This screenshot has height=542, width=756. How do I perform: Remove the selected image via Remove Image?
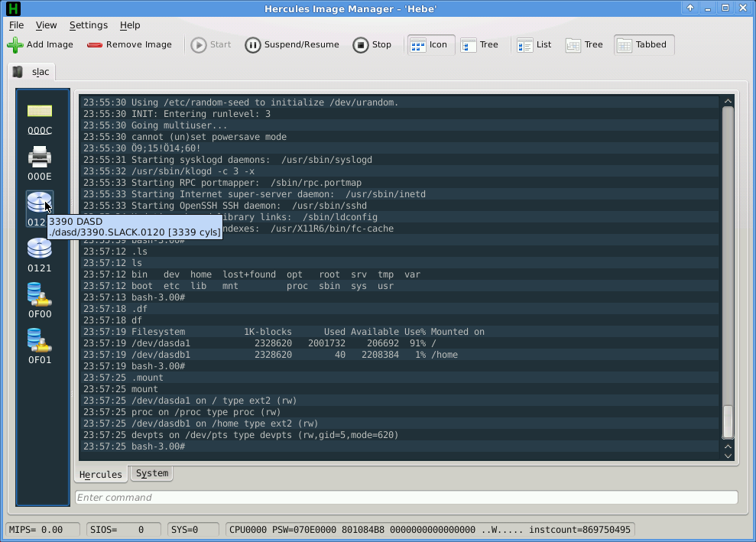pyautogui.click(x=129, y=45)
